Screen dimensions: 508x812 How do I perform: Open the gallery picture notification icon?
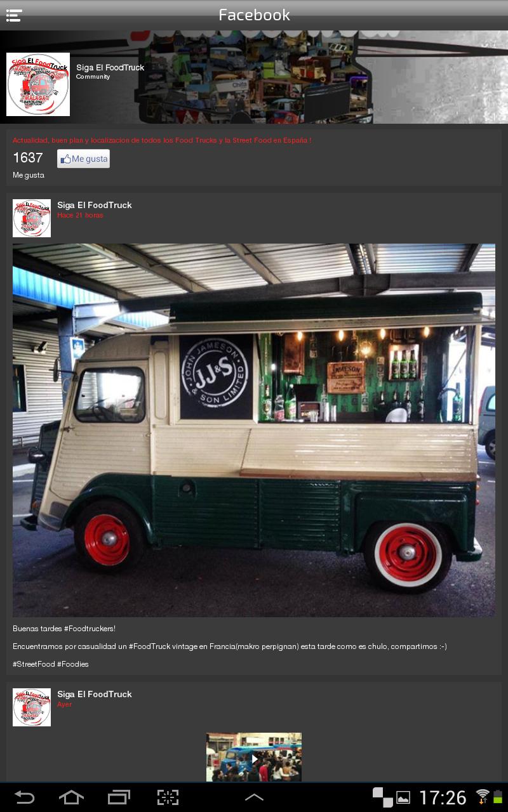coord(403,797)
